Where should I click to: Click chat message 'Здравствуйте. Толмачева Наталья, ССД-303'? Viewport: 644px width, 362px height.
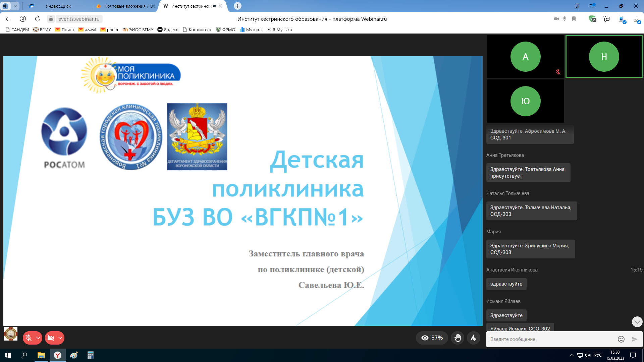[x=532, y=211]
